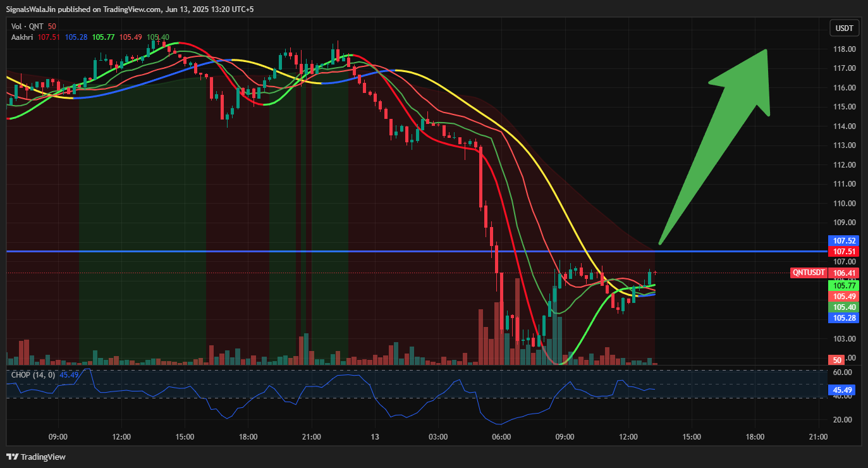Click blue 105.28 value in Aakhri legend
This screenshot has height=468, width=868.
click(x=76, y=37)
